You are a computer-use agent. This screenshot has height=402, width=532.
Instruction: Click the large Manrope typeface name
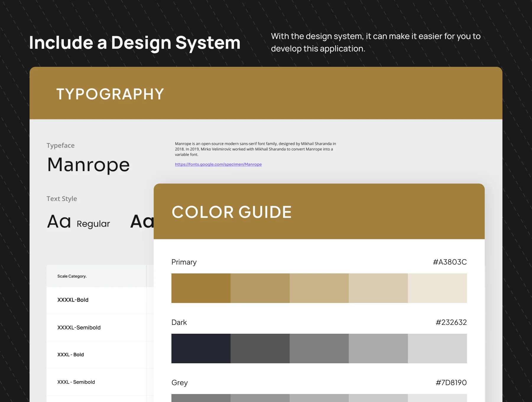(88, 165)
